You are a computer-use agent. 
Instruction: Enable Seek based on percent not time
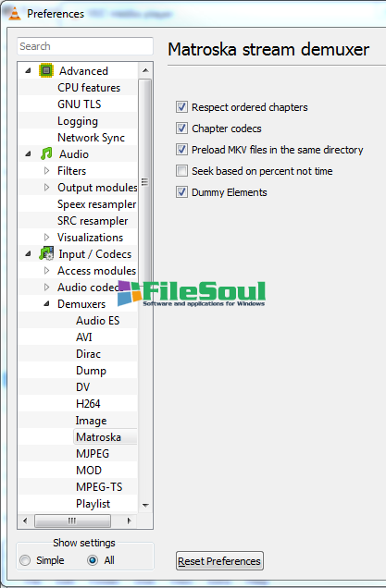181,171
